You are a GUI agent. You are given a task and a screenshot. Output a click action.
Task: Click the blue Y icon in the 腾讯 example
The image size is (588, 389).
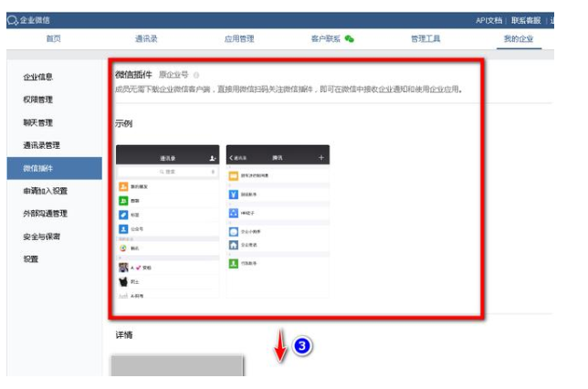(234, 194)
